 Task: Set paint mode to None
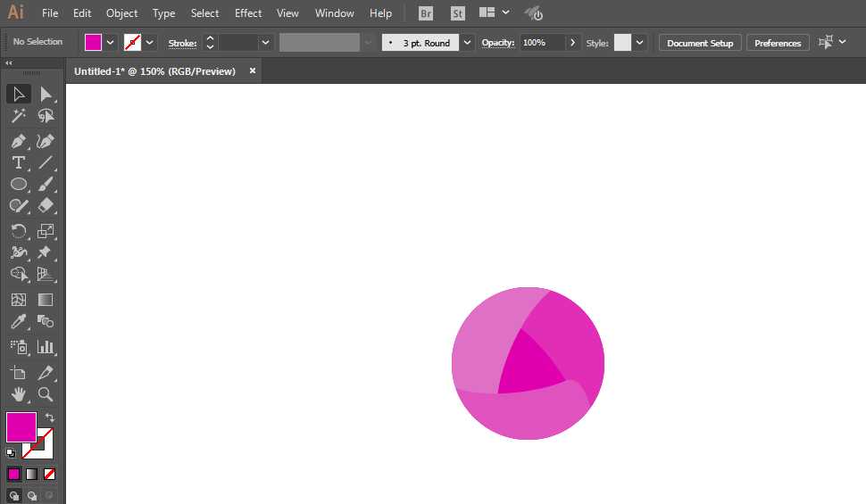(x=50, y=474)
